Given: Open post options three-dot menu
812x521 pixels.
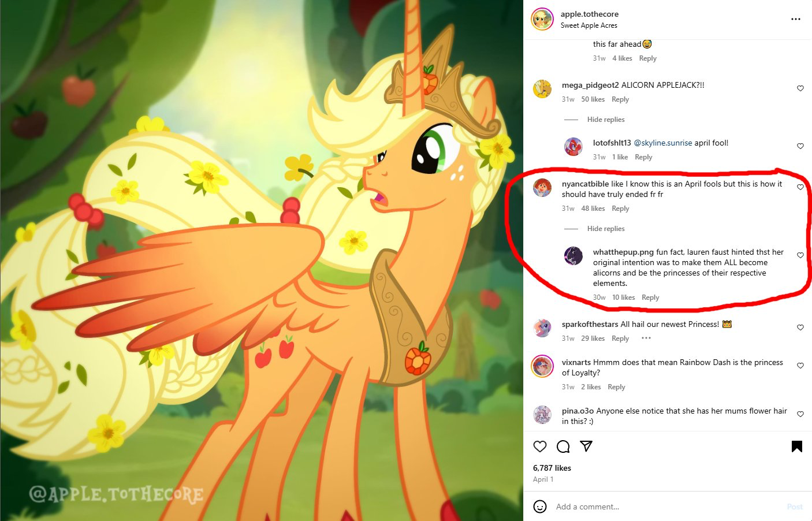Looking at the screenshot, I should [796, 19].
